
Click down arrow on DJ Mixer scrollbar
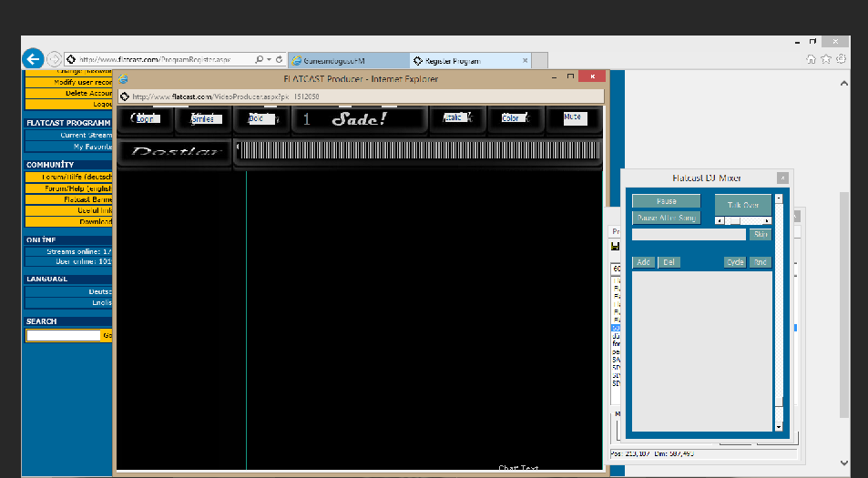pyautogui.click(x=779, y=426)
